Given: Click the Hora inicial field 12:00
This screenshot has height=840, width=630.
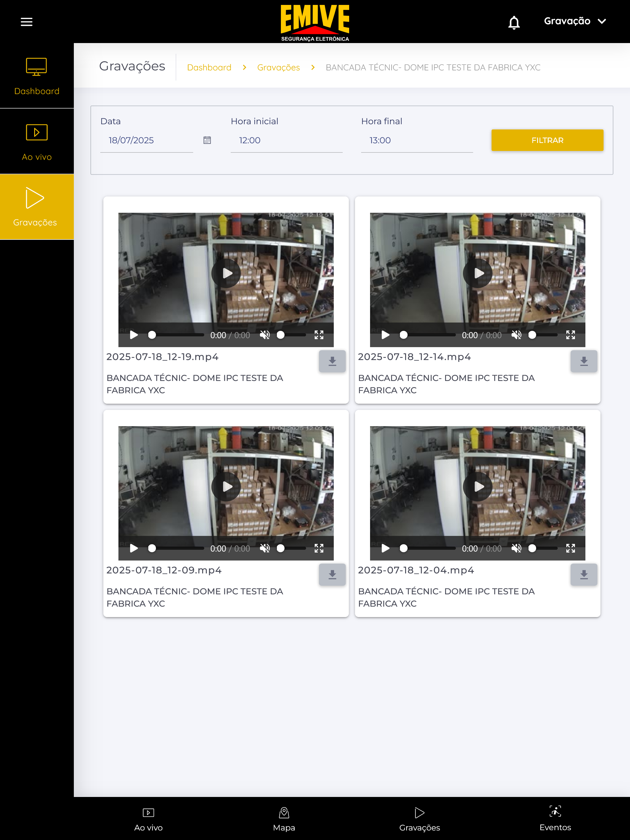Looking at the screenshot, I should click(x=286, y=140).
